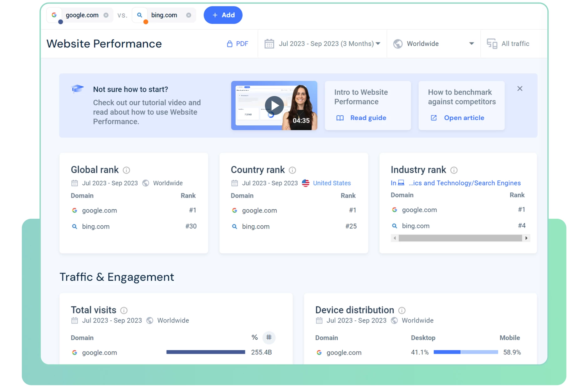Switch Total visits to number view
The width and height of the screenshot is (588, 386).
pos(269,338)
